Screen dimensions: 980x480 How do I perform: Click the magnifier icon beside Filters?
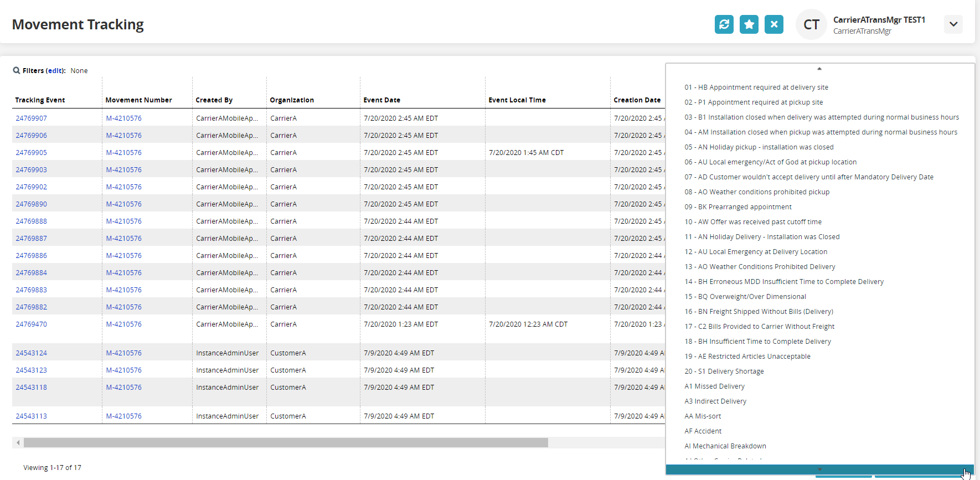click(17, 71)
